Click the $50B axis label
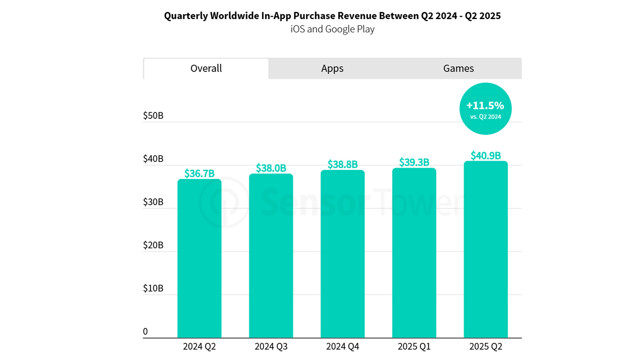 [x=153, y=116]
